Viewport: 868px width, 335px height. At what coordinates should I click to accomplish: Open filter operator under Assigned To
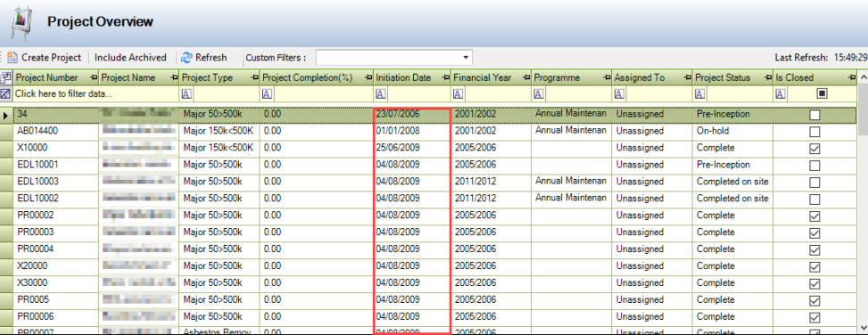tap(618, 94)
